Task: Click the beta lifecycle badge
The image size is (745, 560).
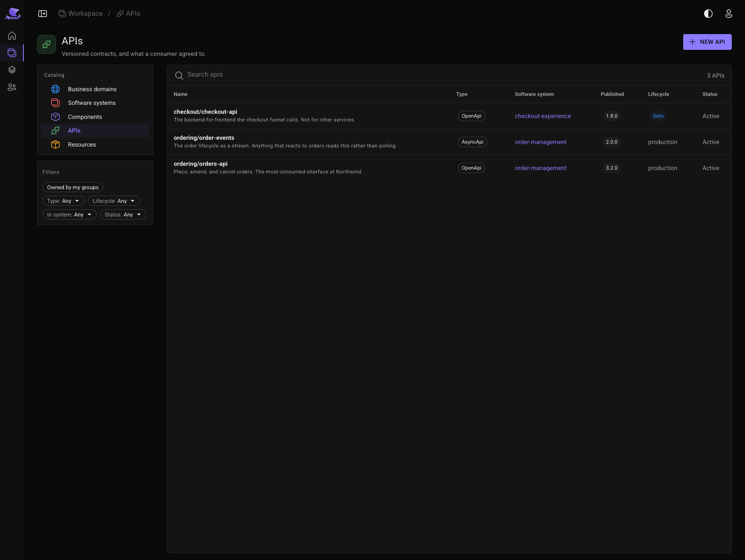Action: [658, 116]
